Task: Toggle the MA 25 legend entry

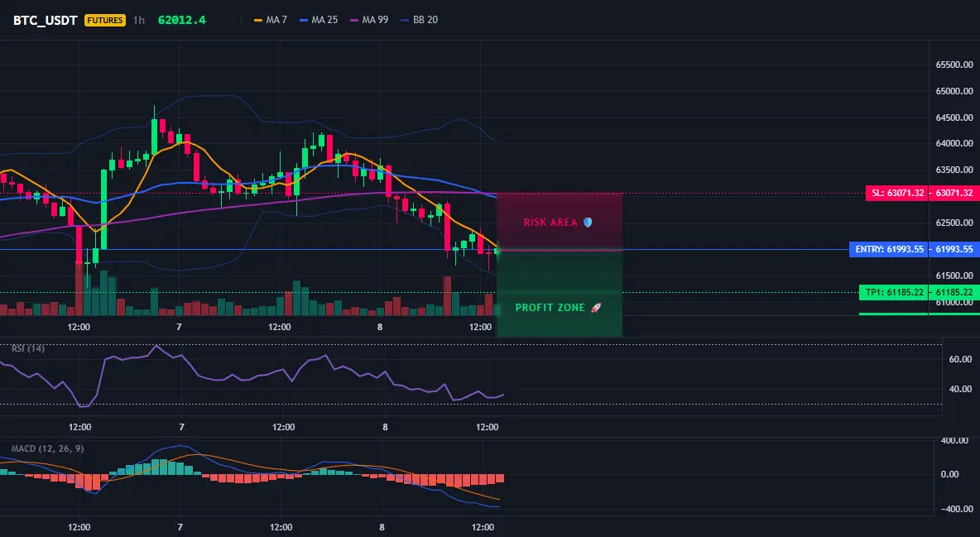Action: [319, 20]
